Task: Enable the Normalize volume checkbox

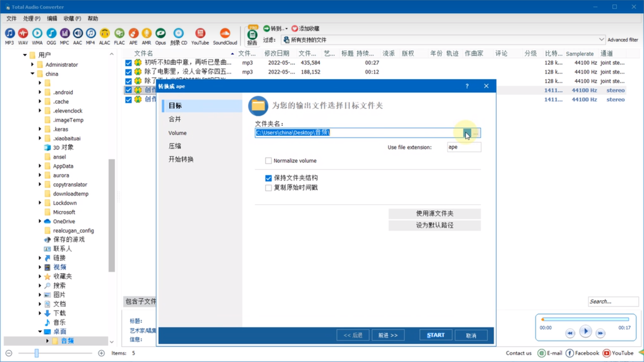Action: tap(268, 161)
